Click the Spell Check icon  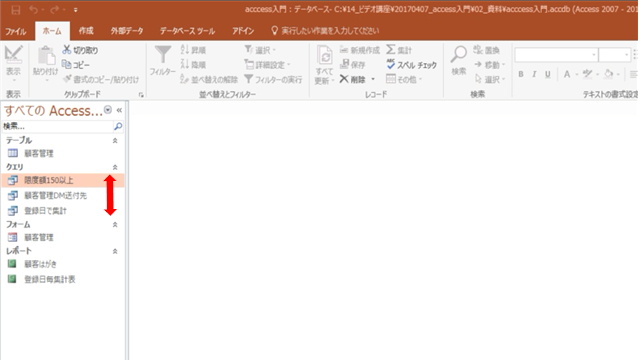(x=391, y=64)
